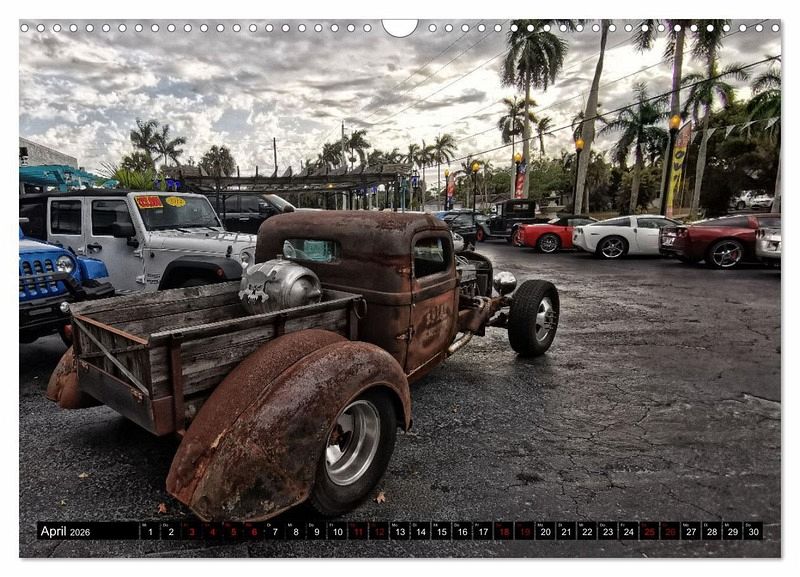Choose day 13 in the calendar strip
The width and height of the screenshot is (800, 577).
point(399,531)
